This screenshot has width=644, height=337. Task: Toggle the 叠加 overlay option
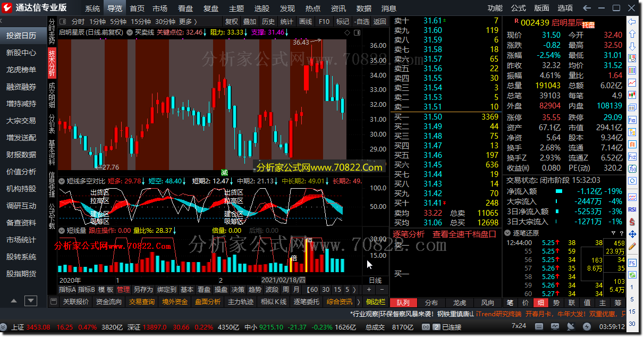pyautogui.click(x=250, y=21)
